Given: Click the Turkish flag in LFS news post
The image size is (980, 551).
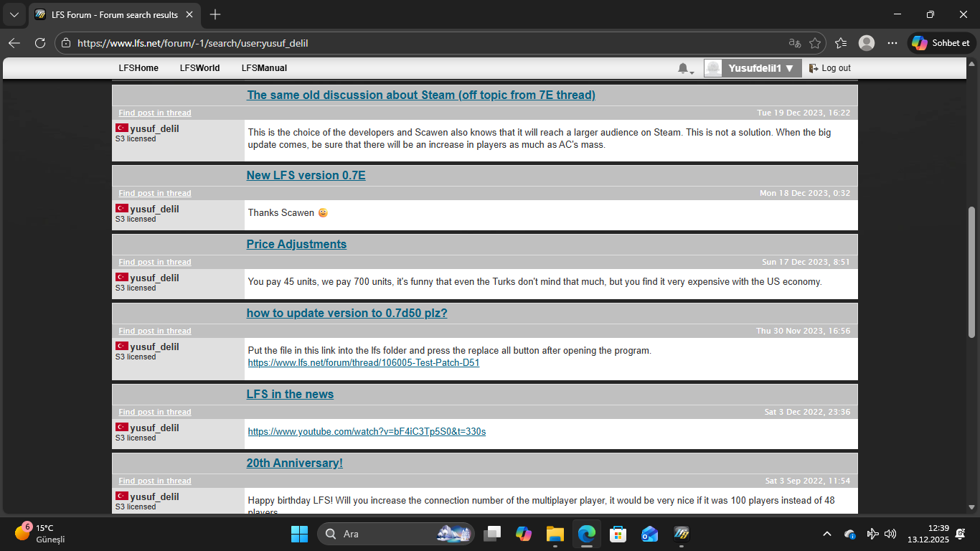Looking at the screenshot, I should 122,427.
